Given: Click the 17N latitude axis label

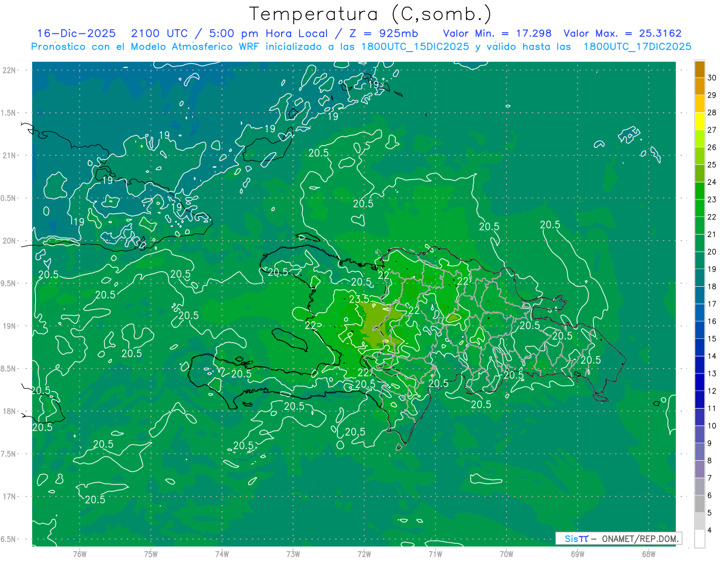Looking at the screenshot, I should click(x=10, y=497).
